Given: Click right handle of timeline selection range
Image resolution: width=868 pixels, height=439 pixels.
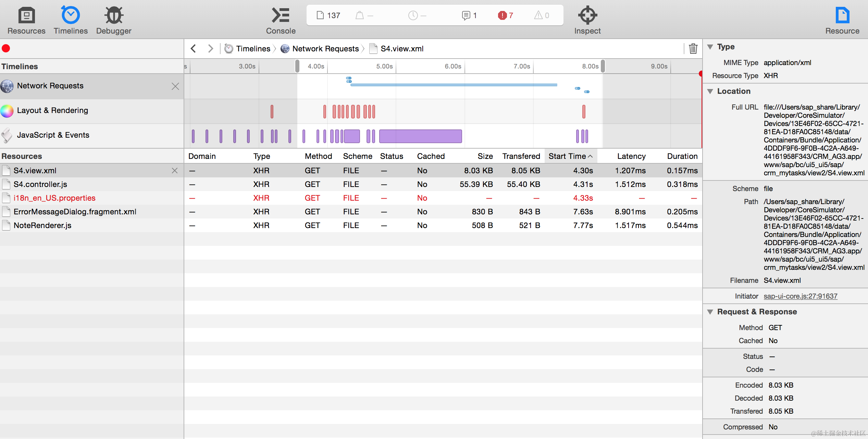Looking at the screenshot, I should point(603,66).
